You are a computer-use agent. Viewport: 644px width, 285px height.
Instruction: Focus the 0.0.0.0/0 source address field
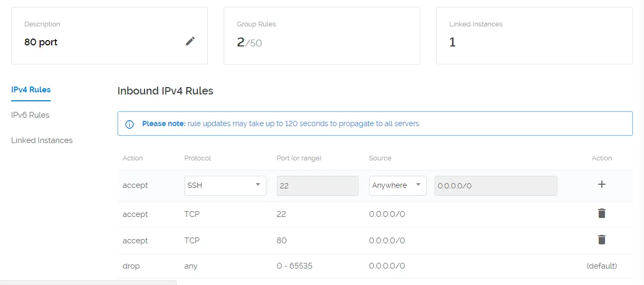pos(496,186)
